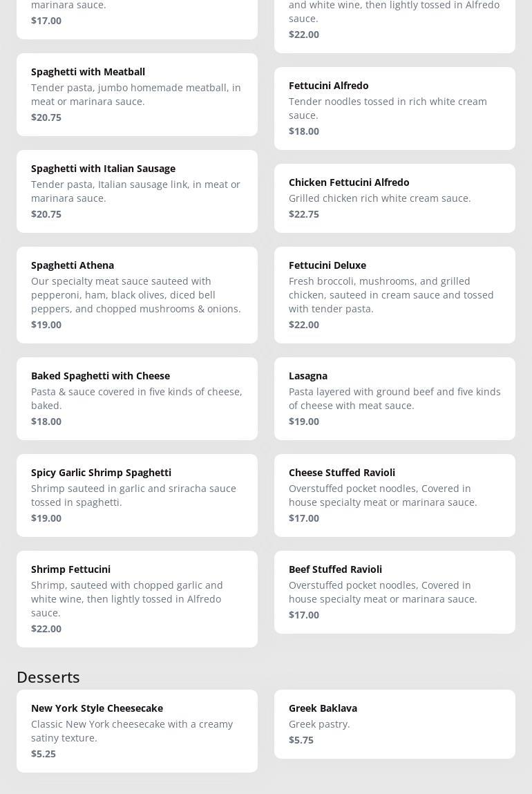Choose Spicy Garlic Shrimp Spaghetti

(x=137, y=495)
